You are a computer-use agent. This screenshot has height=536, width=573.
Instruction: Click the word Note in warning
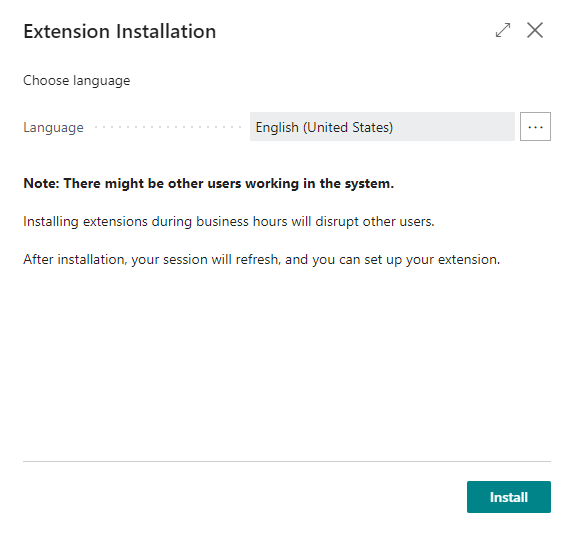click(41, 183)
